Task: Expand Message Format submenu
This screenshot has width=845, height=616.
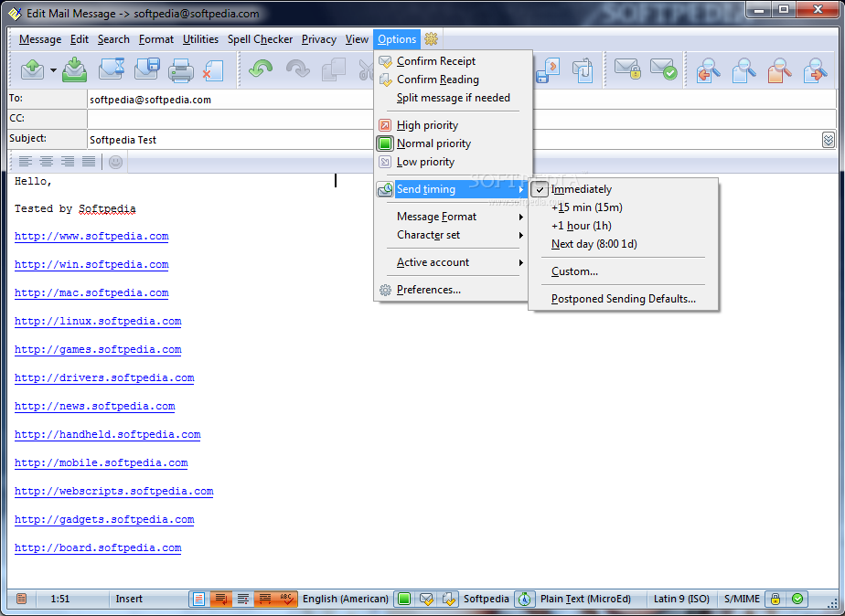Action: tap(451, 217)
